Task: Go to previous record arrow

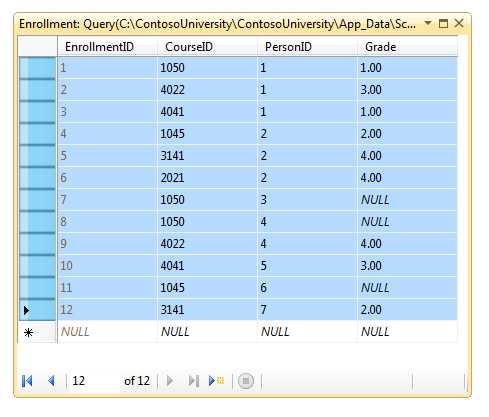Action: [51, 381]
